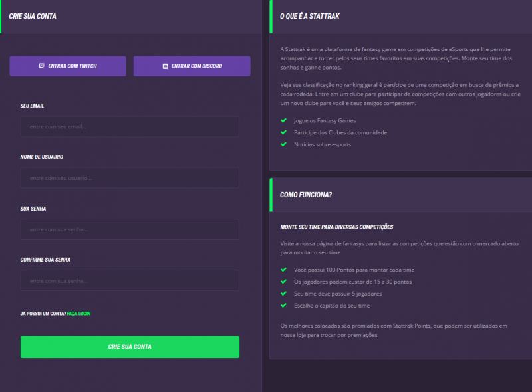
Task: Click checkmark beside Você possui 100 Pontos
Action: (284, 270)
